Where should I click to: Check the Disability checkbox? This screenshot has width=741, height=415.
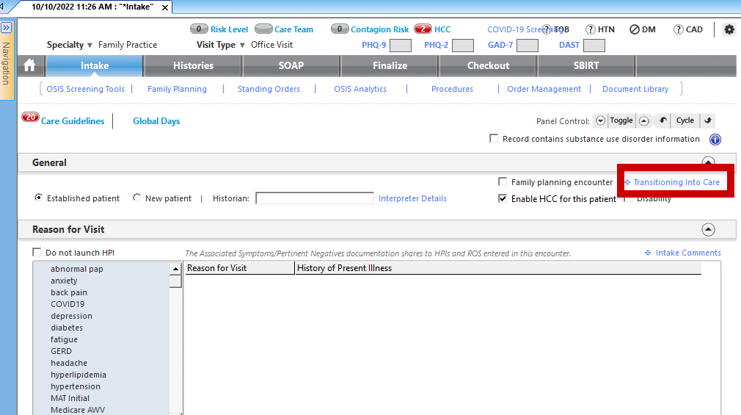tap(628, 199)
